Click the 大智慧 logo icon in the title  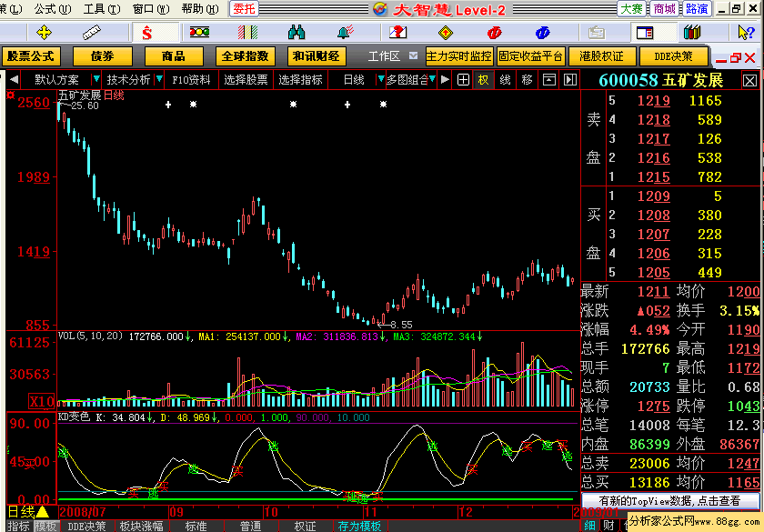[379, 9]
